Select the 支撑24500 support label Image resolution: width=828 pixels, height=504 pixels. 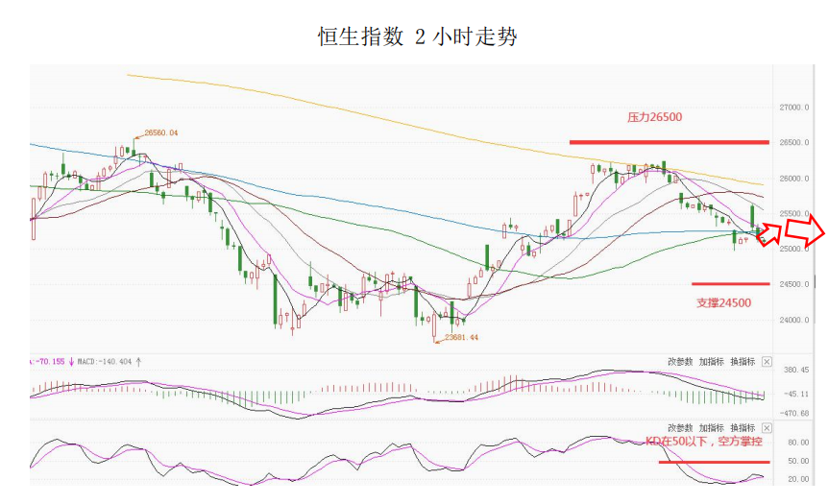[723, 302]
